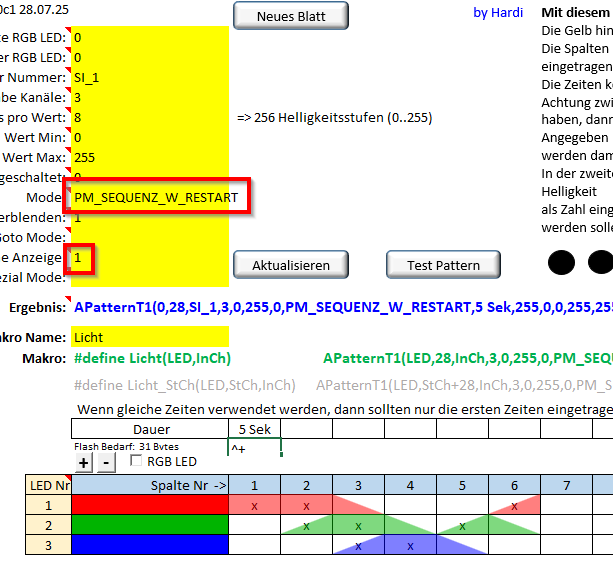
Task: Click LED 3 cell in column 4
Action: 410,545
